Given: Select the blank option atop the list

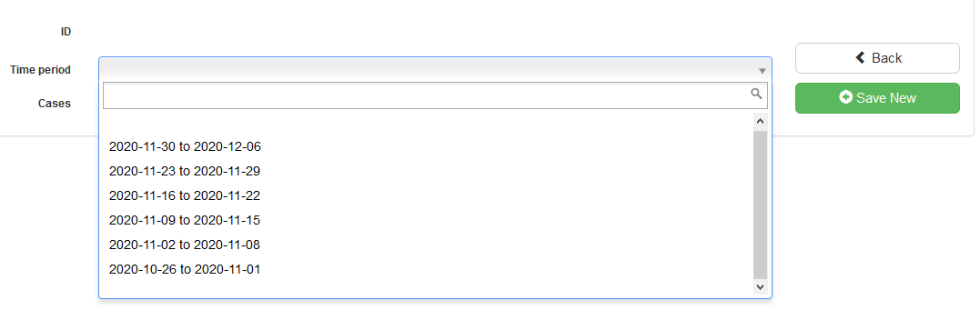Looking at the screenshot, I should 429,123.
